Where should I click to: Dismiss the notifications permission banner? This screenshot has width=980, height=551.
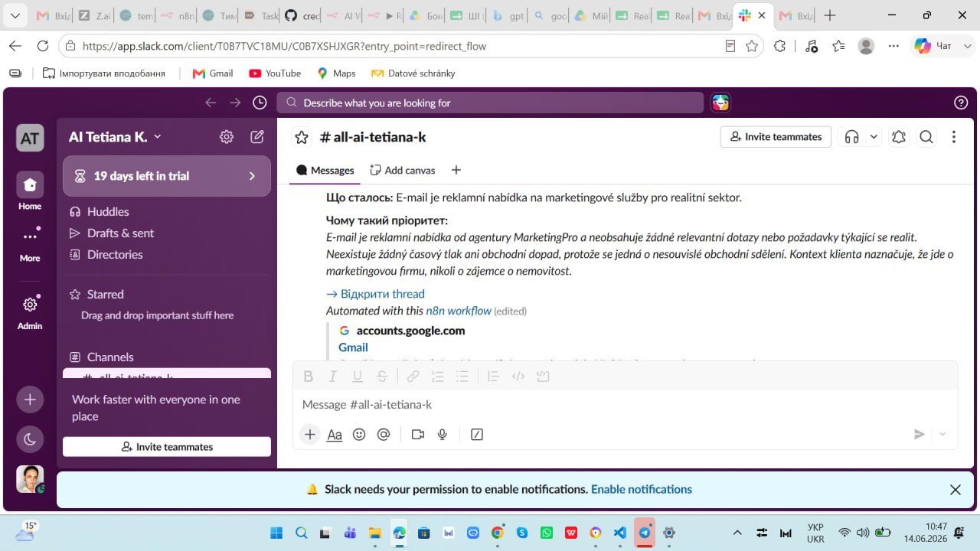pos(955,490)
